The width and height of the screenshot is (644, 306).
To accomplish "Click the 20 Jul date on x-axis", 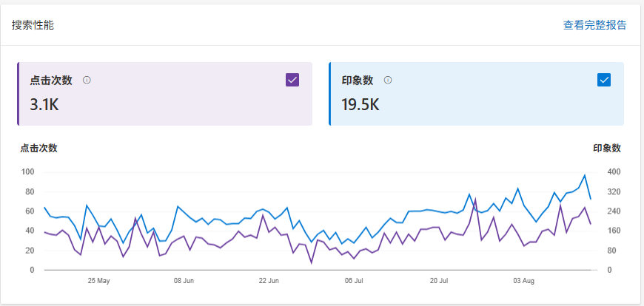I will click(x=439, y=281).
